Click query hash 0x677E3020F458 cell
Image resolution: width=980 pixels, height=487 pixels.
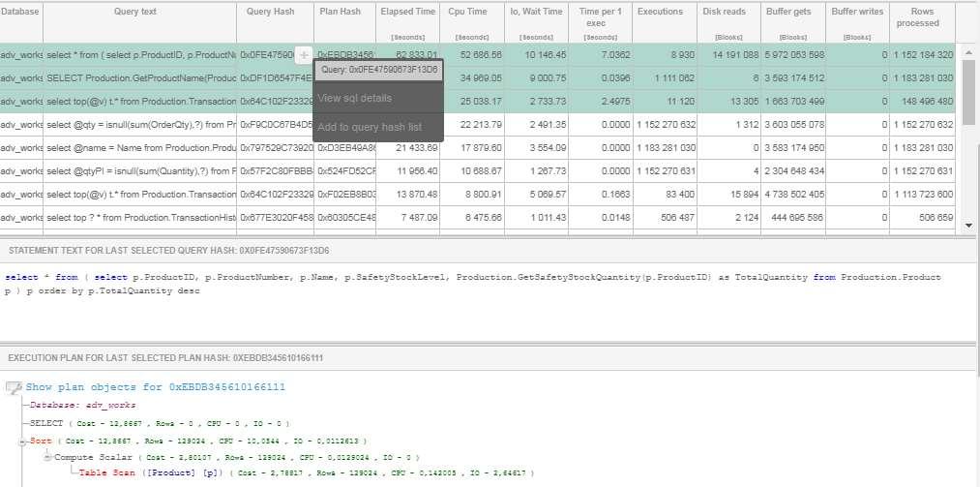276,218
